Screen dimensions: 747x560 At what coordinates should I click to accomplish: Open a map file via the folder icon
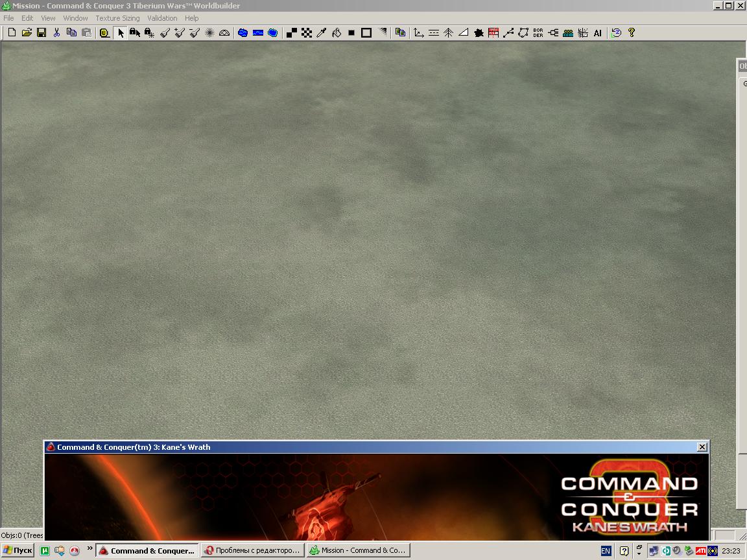coord(27,32)
